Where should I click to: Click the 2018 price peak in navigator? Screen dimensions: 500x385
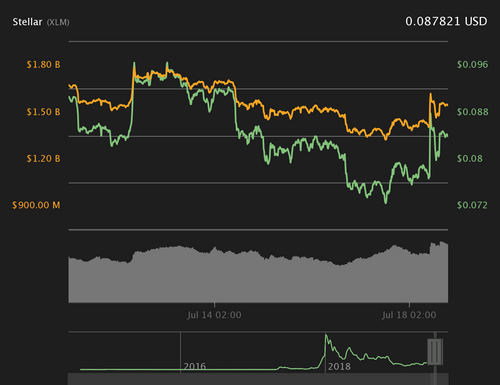tap(326, 335)
